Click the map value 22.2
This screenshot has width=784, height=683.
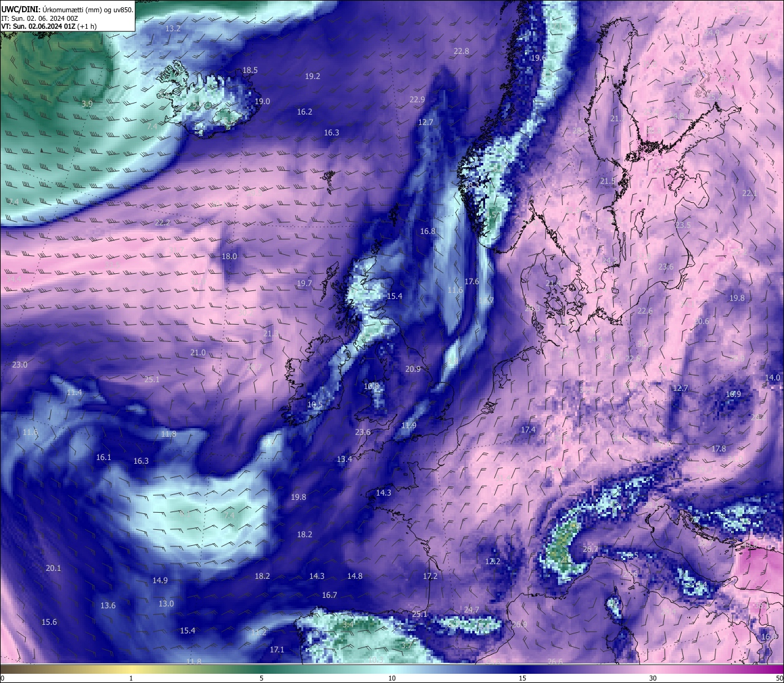(x=163, y=223)
